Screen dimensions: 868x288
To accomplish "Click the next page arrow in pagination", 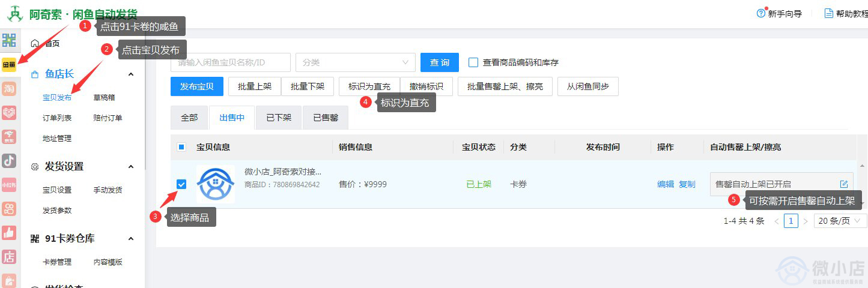I will [x=806, y=221].
